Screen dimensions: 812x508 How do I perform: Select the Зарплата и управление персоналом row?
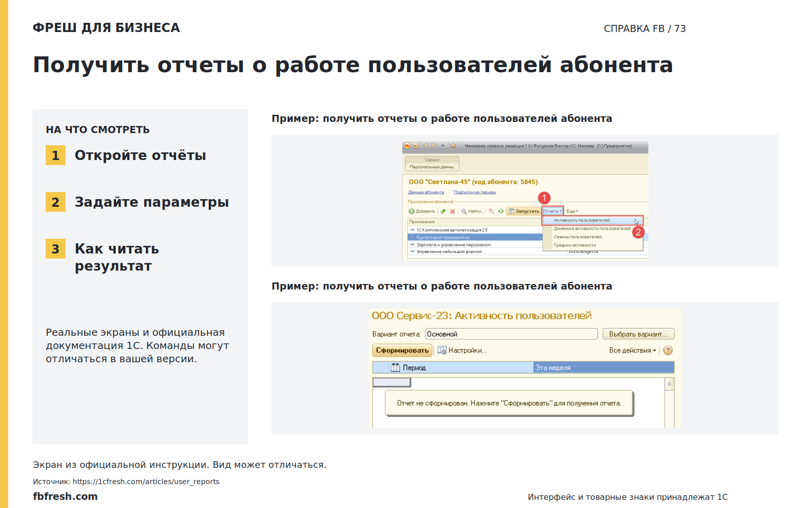[476, 244]
